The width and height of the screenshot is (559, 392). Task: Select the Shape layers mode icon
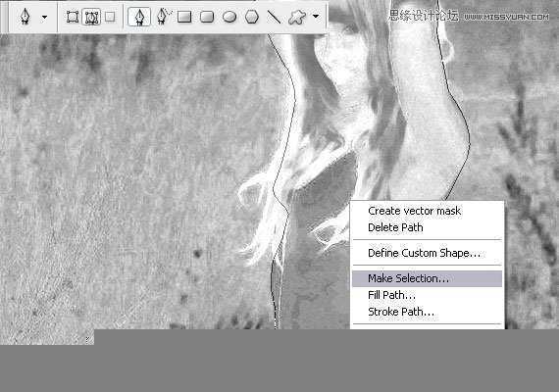coord(73,17)
